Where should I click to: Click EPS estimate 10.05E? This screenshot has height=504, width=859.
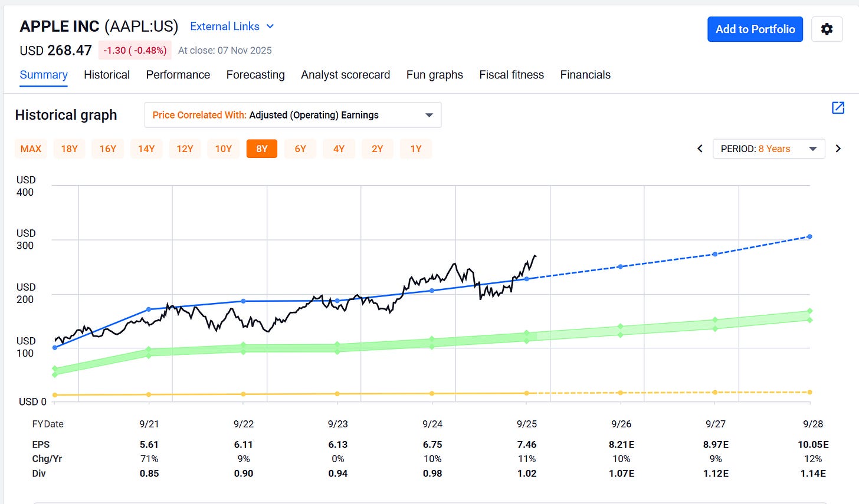click(x=813, y=444)
